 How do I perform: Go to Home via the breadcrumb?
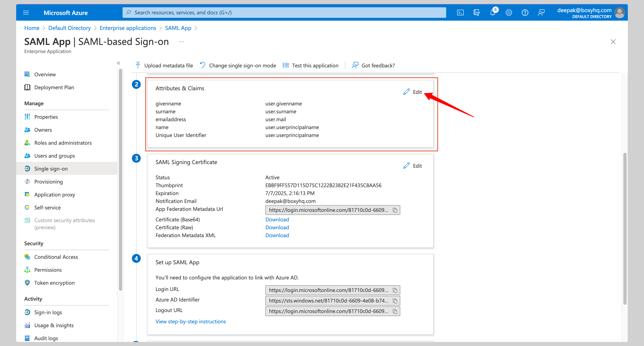coord(32,28)
